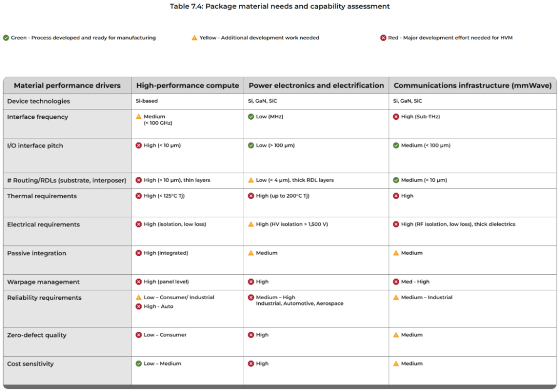Click the green check beside "Low (MHz)"

(x=251, y=117)
